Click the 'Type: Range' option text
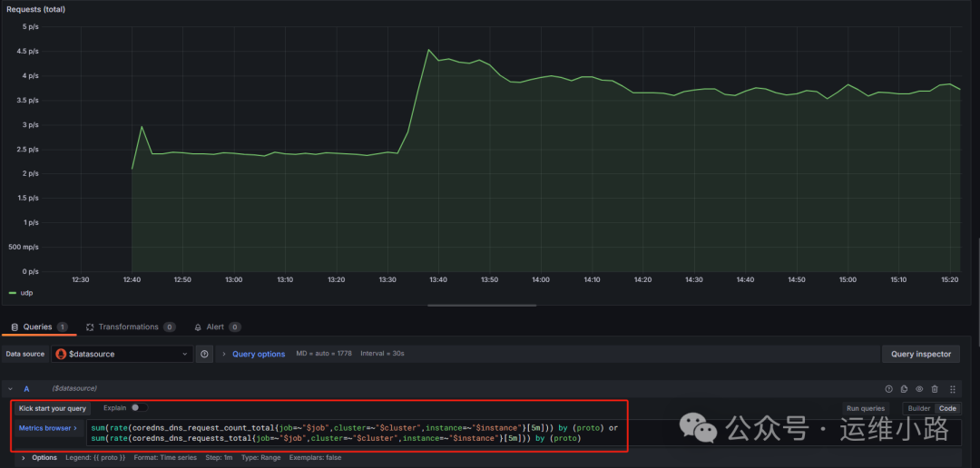Viewport: 980px width, 468px height. tap(261, 457)
